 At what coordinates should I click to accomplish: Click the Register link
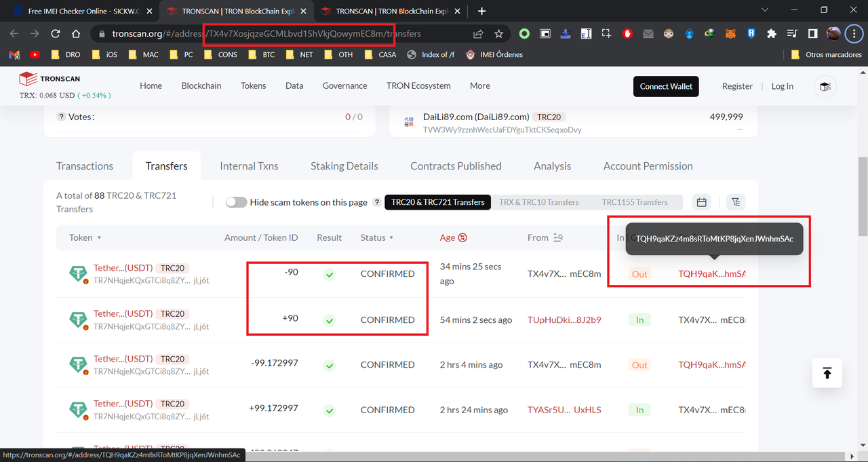[x=737, y=86]
